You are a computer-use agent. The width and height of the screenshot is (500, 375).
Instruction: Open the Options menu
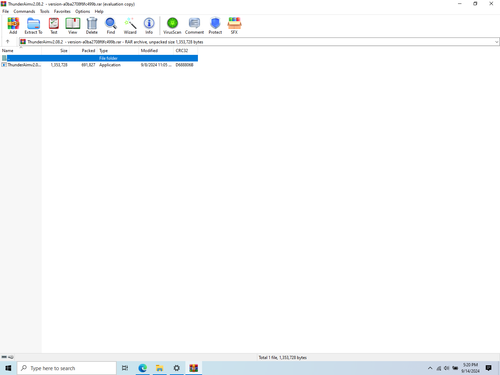[x=83, y=11]
